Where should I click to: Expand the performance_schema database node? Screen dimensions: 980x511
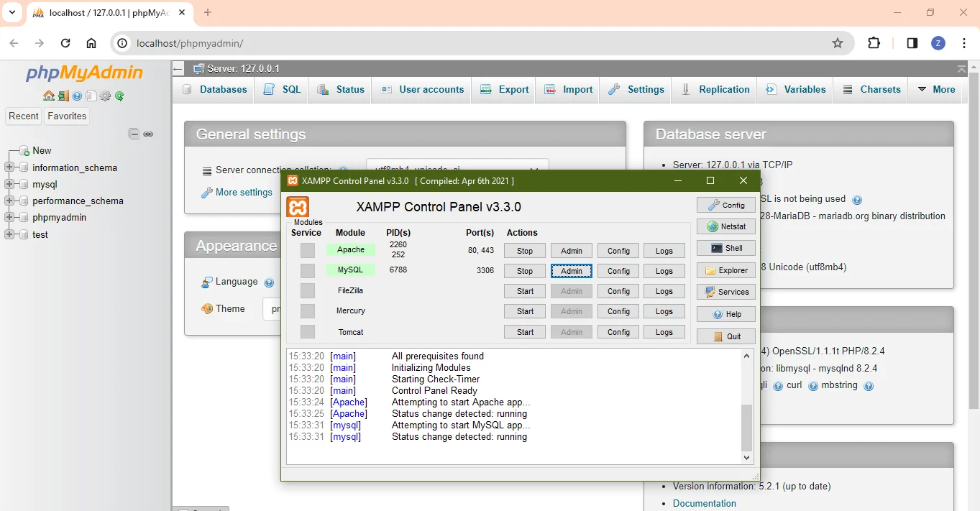pos(10,201)
